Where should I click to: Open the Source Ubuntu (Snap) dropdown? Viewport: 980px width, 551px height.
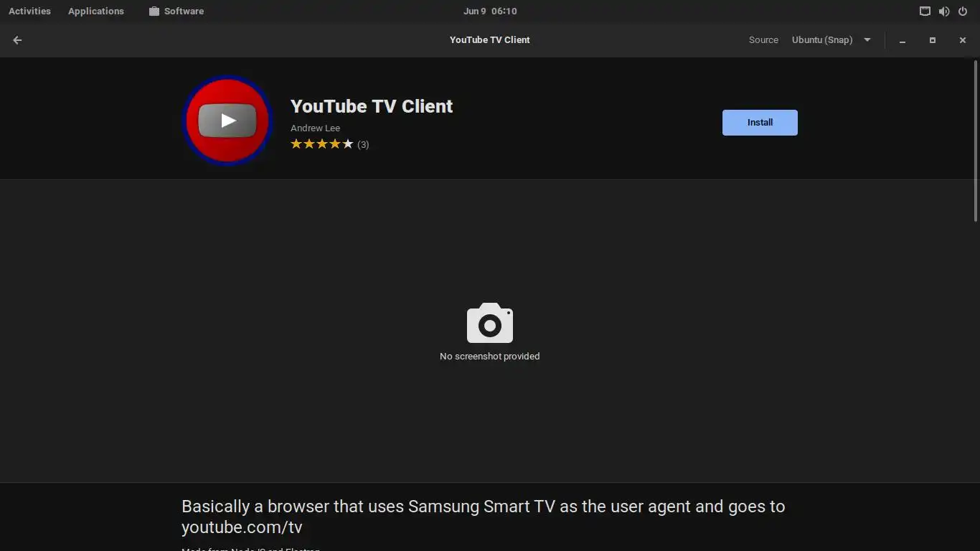[831, 40]
